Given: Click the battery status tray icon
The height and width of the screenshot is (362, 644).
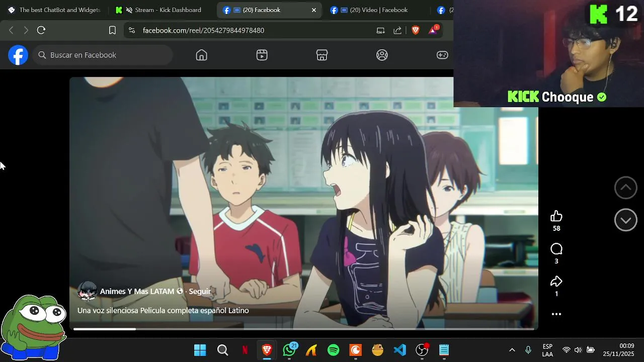Looking at the screenshot, I should click(591, 350).
